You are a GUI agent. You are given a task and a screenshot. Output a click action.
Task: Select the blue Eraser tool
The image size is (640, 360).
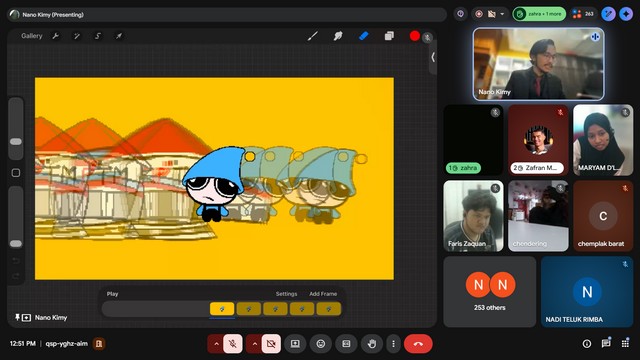point(364,36)
